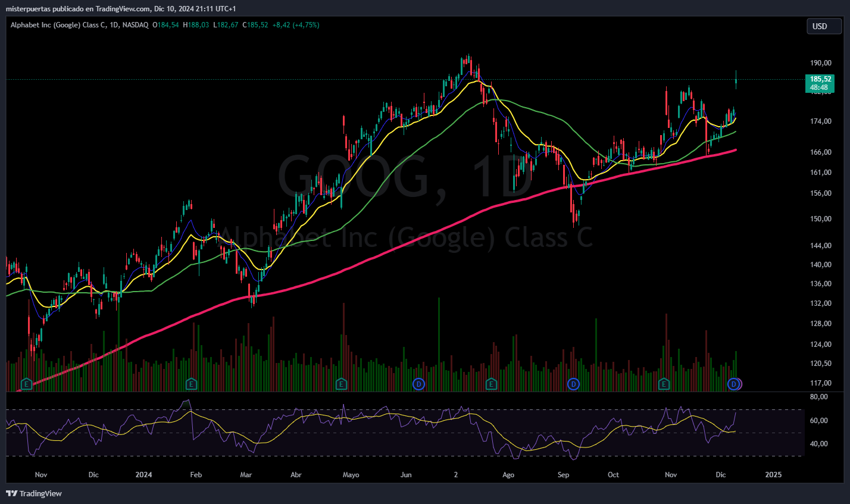Click the Abr label on time axis
Viewport: 850px width, 504px height.
click(296, 475)
